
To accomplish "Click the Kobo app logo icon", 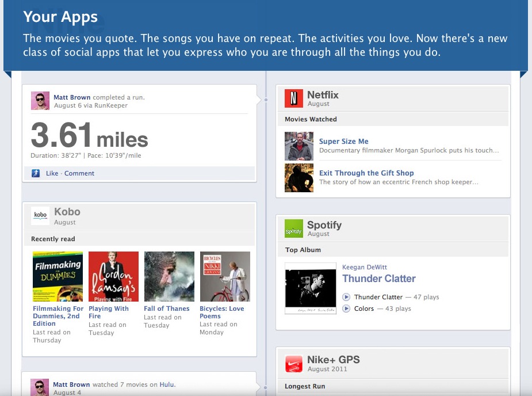I will pos(40,216).
